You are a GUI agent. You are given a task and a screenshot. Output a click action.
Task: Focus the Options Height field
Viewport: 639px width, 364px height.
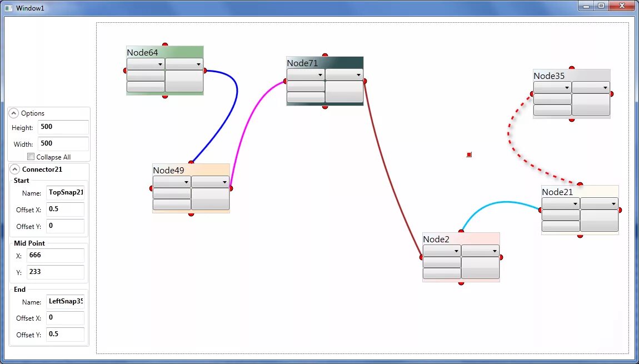pyautogui.click(x=63, y=127)
